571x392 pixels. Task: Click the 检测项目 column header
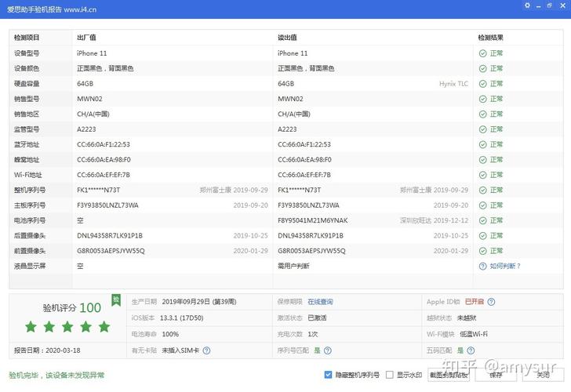coord(27,38)
